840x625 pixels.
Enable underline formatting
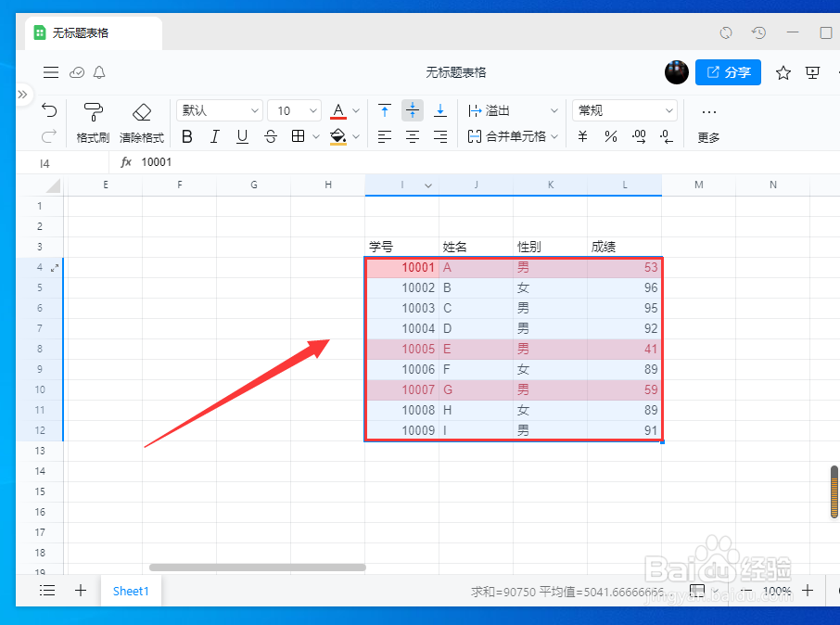point(242,136)
